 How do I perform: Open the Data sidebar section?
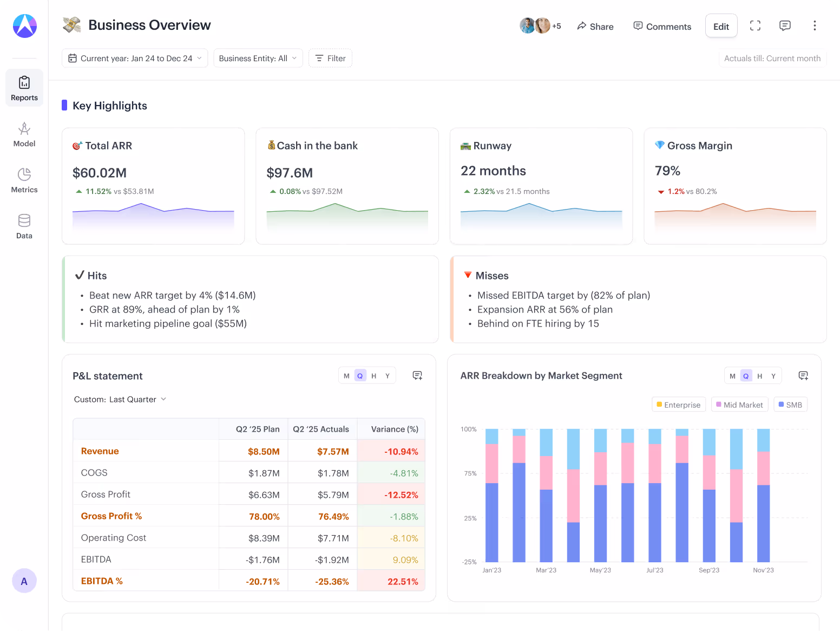click(24, 227)
